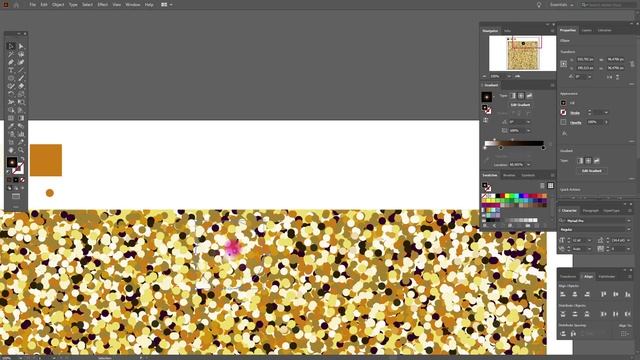Open the Regular font style dropdown
Viewport: 640px width, 360px height.
click(x=629, y=229)
